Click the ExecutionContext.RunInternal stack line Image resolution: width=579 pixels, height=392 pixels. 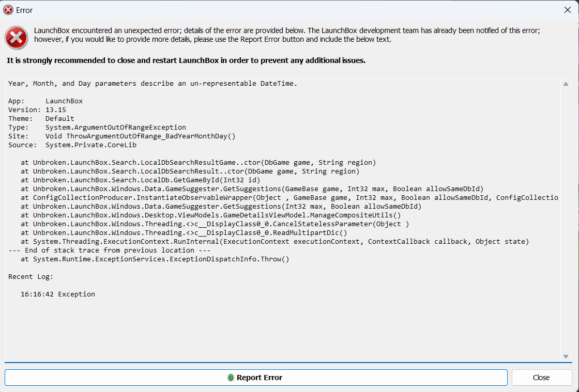click(275, 242)
